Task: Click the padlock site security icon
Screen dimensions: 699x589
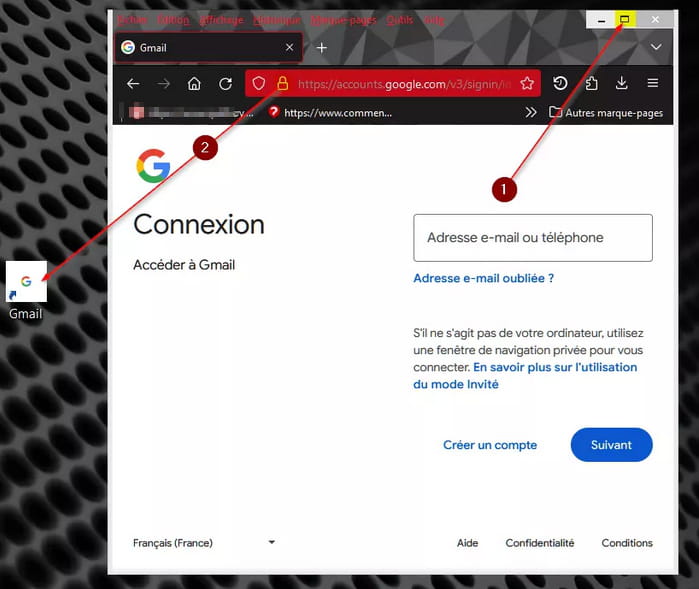Action: tap(282, 83)
